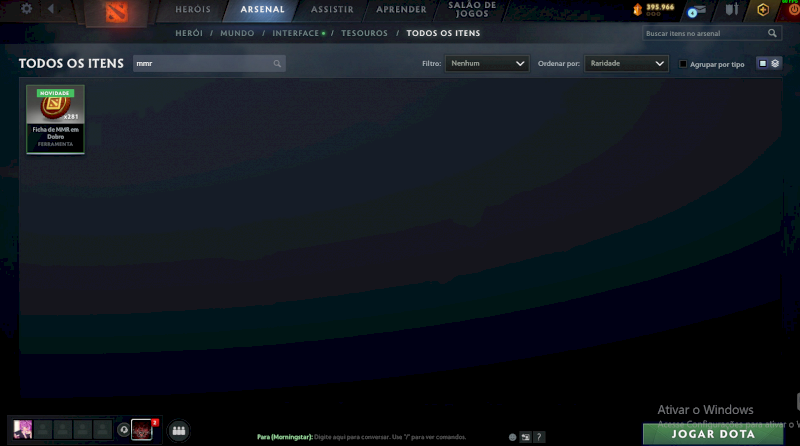Open the mail notifications envelope icon
This screenshot has width=800, height=446.
pyautogui.click(x=697, y=10)
